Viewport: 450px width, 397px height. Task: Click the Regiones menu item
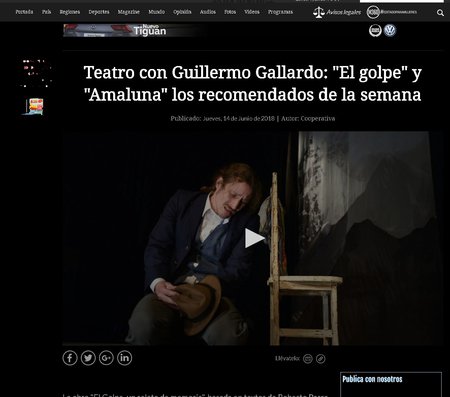pos(70,12)
